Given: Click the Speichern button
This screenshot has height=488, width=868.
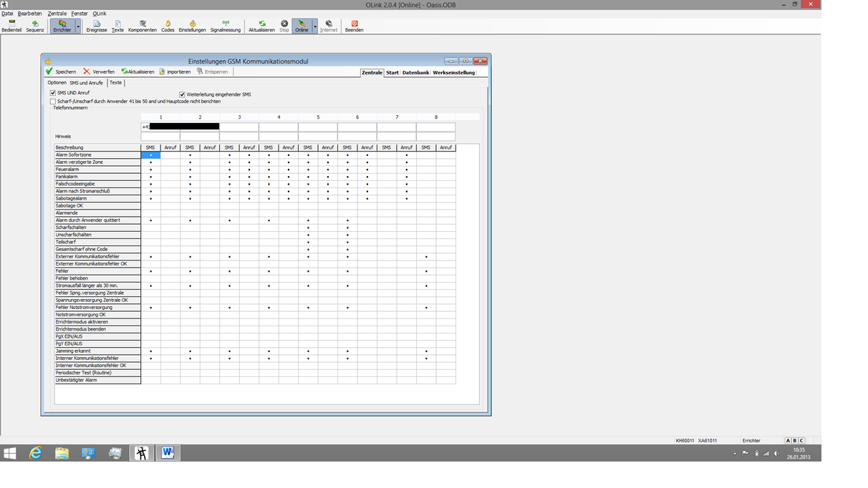Looking at the screenshot, I should [61, 72].
